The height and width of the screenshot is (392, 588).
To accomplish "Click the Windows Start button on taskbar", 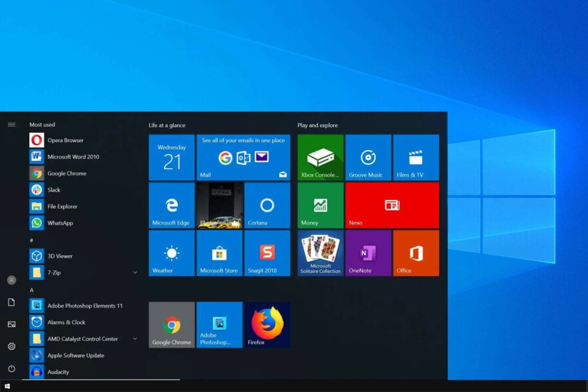I will [x=7, y=386].
